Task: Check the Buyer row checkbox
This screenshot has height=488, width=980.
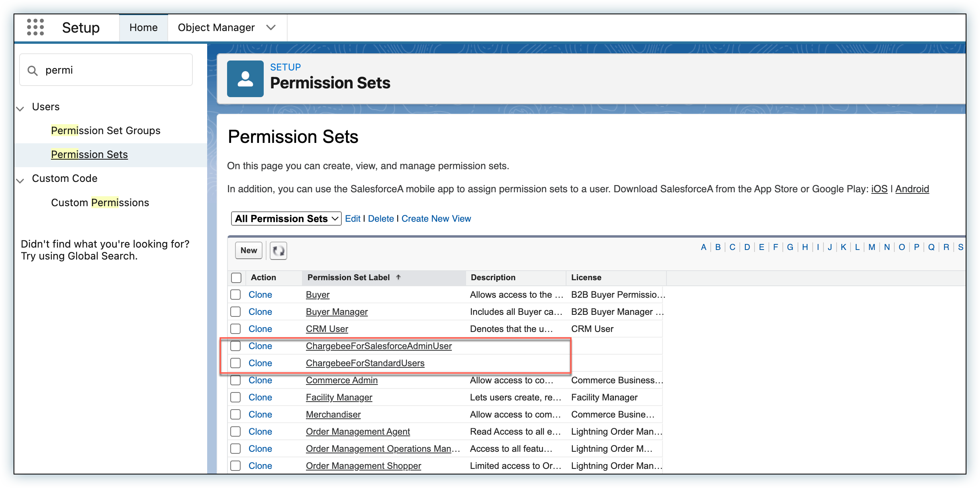Action: 235,295
